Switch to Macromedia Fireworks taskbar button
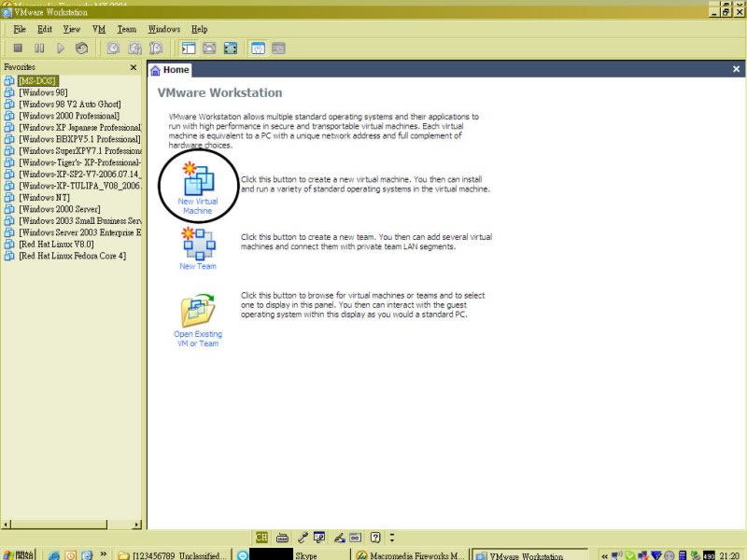747x560 pixels. point(410,555)
